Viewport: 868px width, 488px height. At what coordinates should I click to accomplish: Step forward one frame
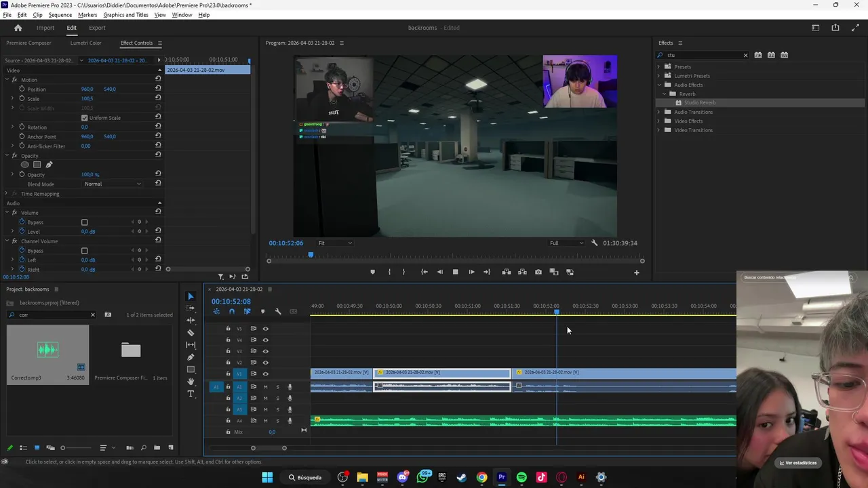tap(472, 272)
